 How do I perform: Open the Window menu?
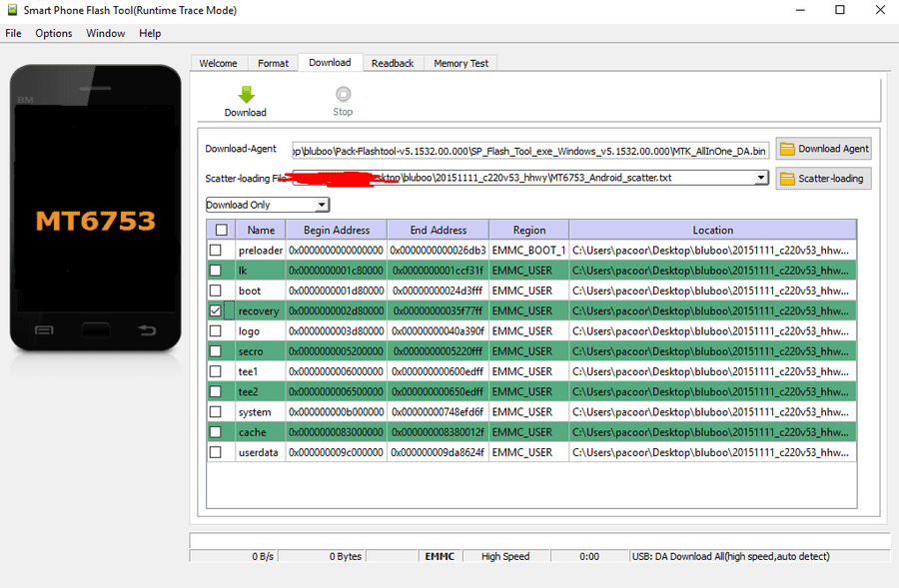(106, 33)
